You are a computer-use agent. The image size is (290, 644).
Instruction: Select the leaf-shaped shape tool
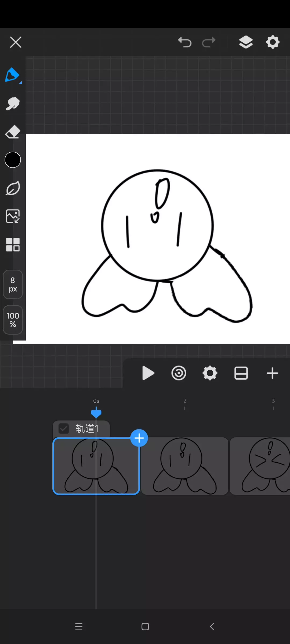point(13,188)
